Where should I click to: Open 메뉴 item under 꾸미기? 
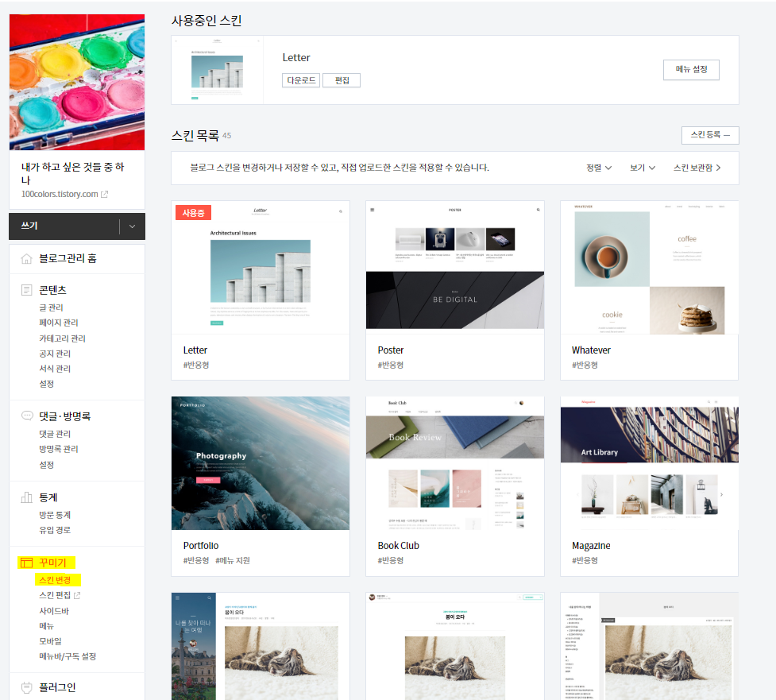point(46,626)
